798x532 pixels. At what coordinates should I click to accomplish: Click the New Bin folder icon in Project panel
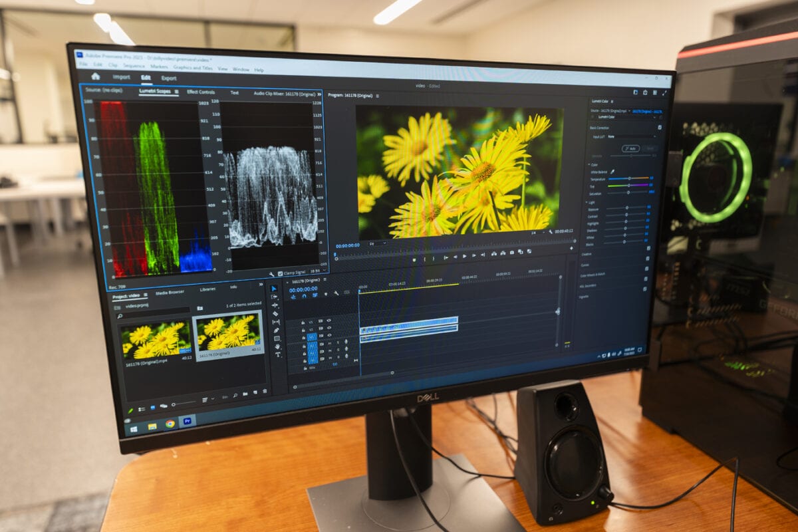[x=245, y=394]
